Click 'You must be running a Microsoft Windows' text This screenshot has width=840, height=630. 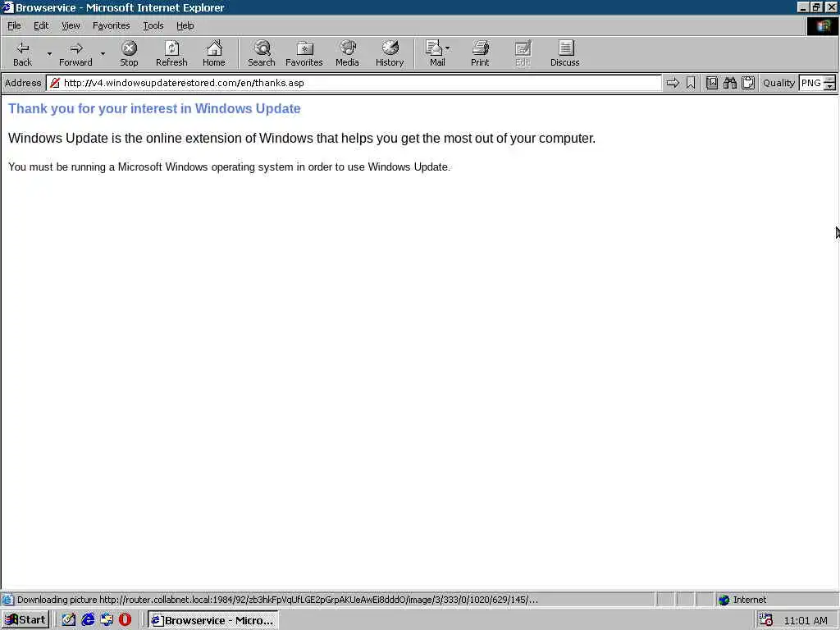coord(230,167)
